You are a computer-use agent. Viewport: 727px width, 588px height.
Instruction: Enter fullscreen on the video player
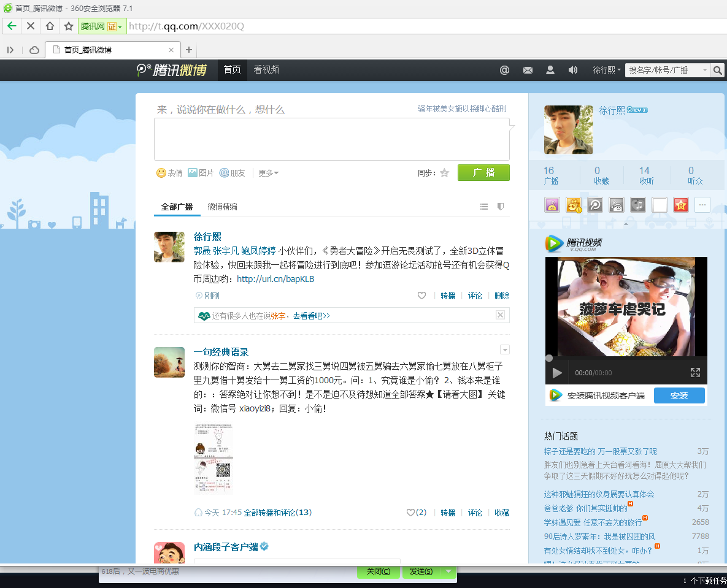695,373
